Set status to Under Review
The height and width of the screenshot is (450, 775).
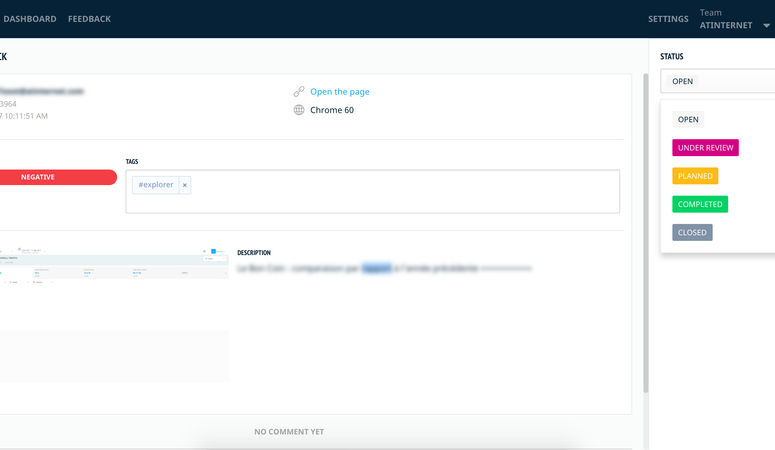(705, 148)
